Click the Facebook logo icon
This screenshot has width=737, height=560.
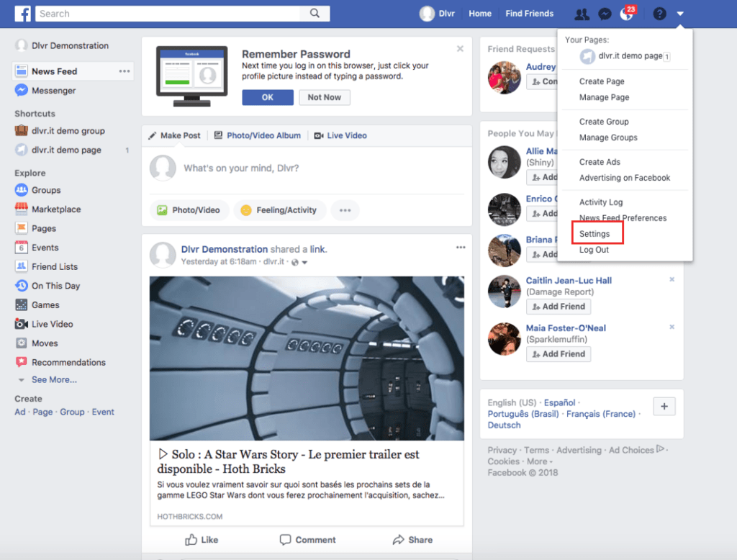coord(22,14)
